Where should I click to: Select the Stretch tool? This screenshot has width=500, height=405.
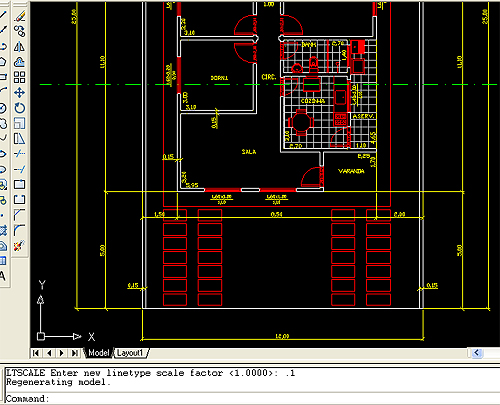(20, 139)
